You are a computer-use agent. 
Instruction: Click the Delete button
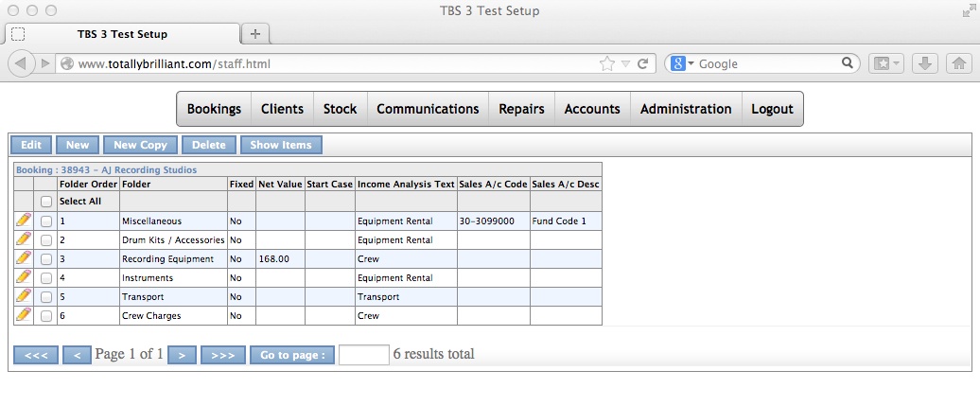(209, 145)
